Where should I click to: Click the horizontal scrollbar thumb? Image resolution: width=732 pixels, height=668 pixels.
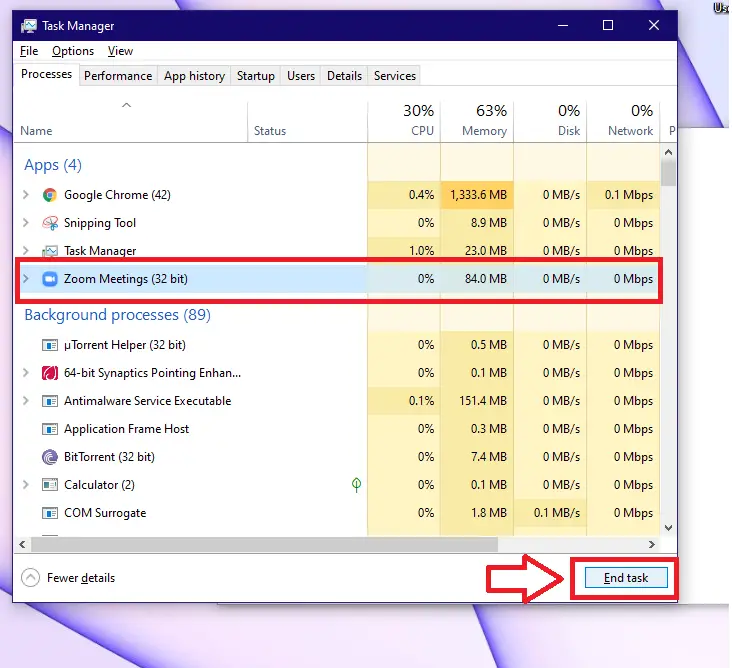pos(264,544)
